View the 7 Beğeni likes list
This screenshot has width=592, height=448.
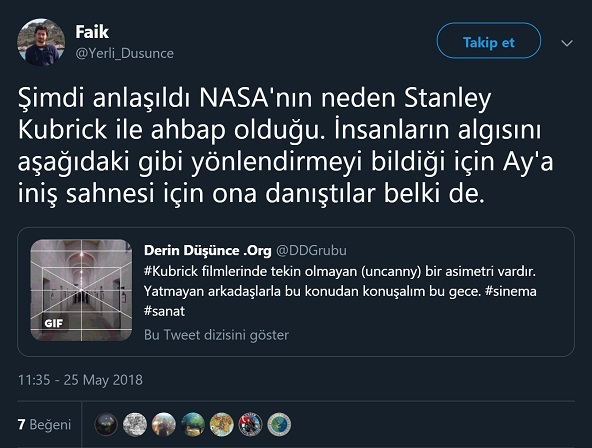(44, 425)
